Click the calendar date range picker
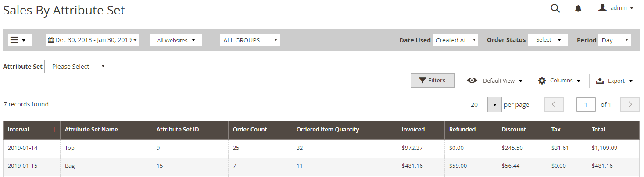Screen dimensions: 644x177 coord(92,40)
